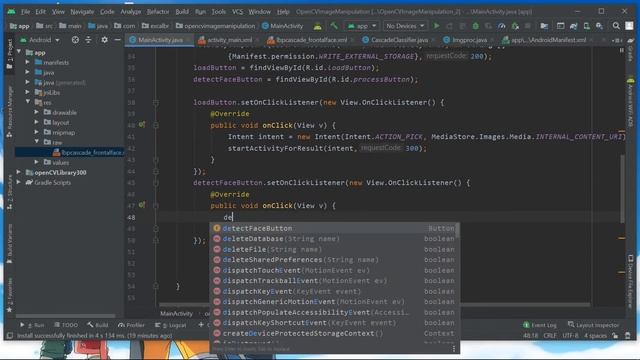Viewport: 640px width, 360px height.
Task: Click the UTF-8 encoding in status bar
Action: [x=570, y=336]
